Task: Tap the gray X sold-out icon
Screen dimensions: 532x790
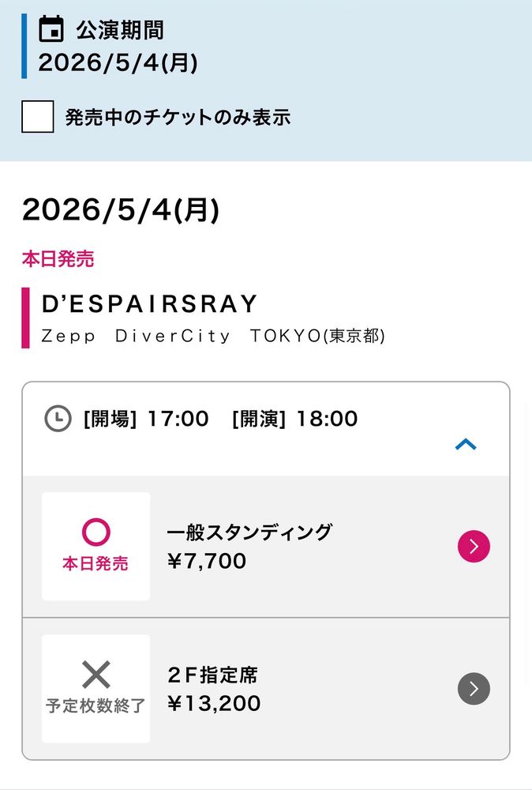Action: coord(96,675)
